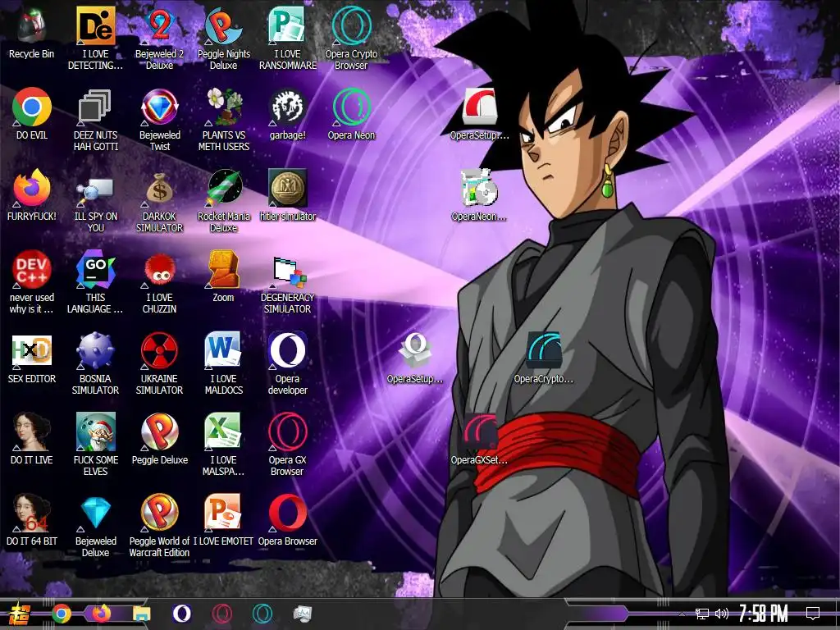Launch Chrome from the taskbar
The height and width of the screenshot is (630, 840).
pyautogui.click(x=62, y=614)
